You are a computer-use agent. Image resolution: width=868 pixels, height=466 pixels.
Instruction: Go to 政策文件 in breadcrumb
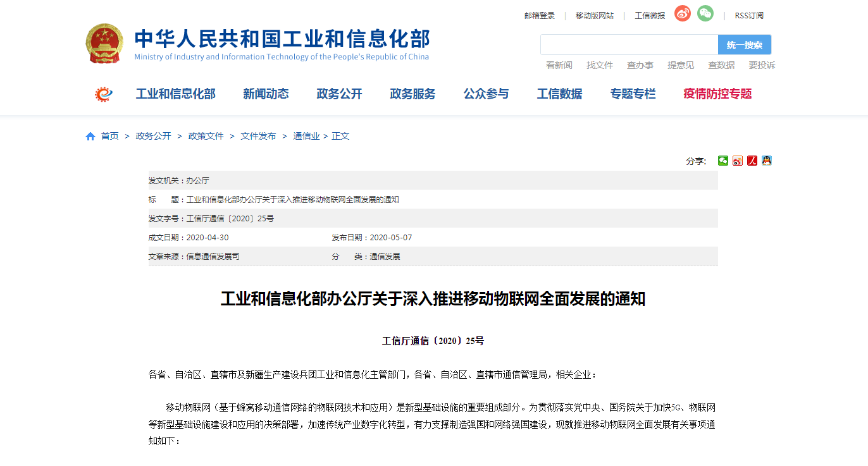click(x=206, y=136)
